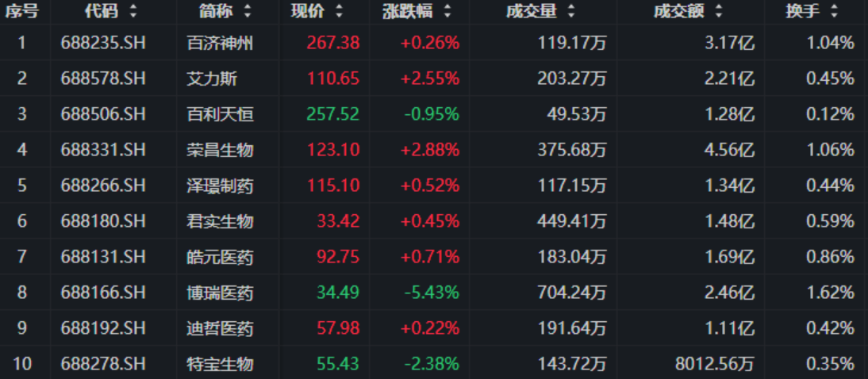Screen dimensions: 868x379
Task: Open stock code 688235.SH
Action: point(103,43)
